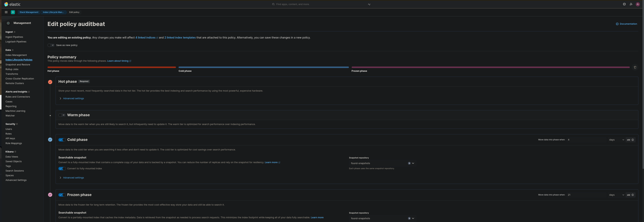644x222 pixels.
Task: Open Advanced Settings in sidebar
Action: coord(16,180)
